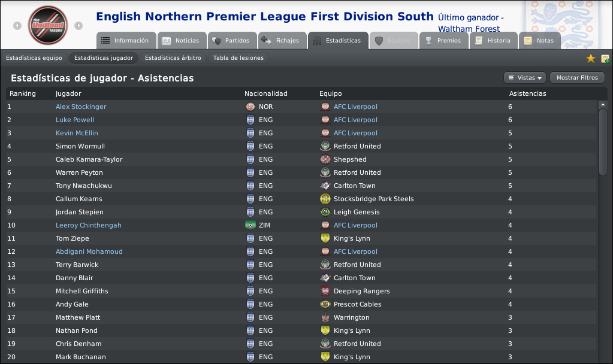Select the Estadísticas árbitro subtab
Viewport: 613px width, 364px height.
pos(173,58)
